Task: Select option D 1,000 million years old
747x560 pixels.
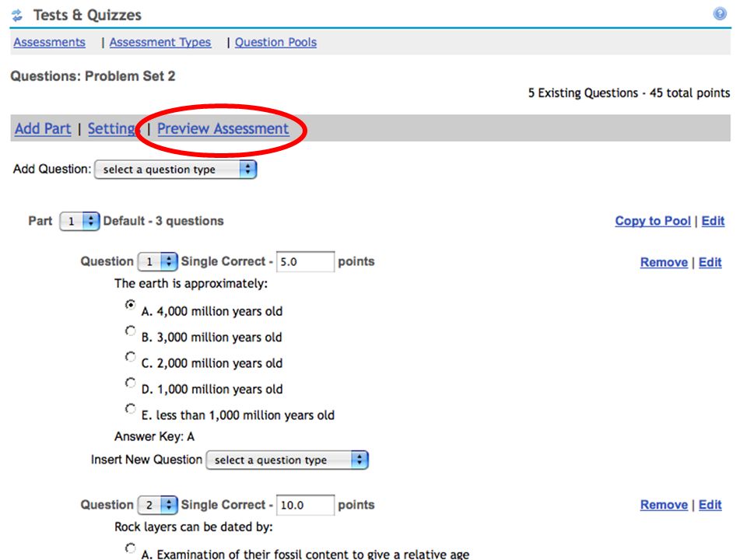Action: (x=130, y=383)
